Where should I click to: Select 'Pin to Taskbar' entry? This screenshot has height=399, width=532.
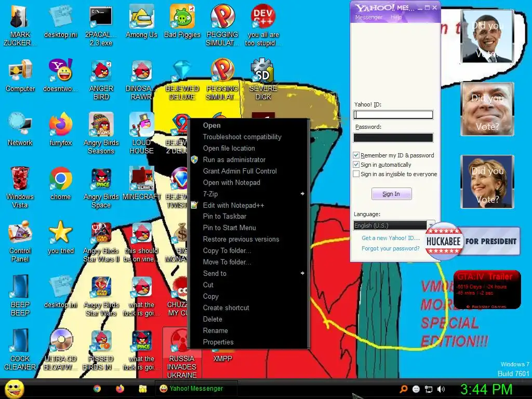tap(249, 216)
